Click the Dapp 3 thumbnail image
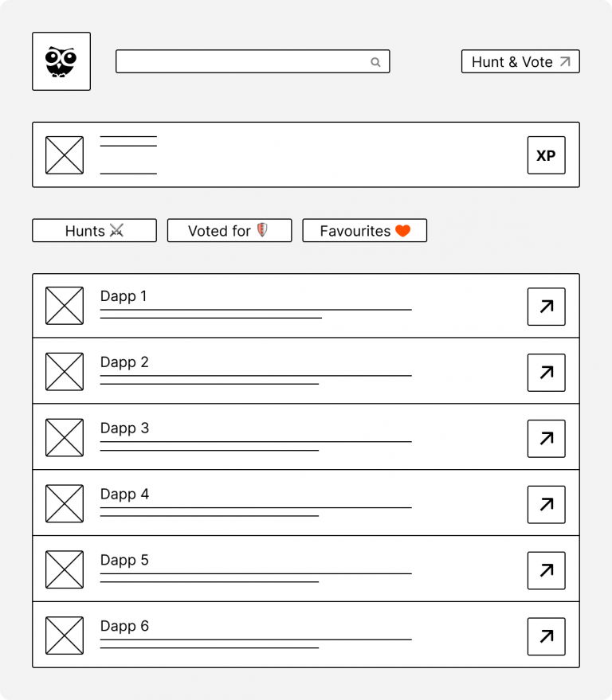612x700 pixels. (x=65, y=438)
